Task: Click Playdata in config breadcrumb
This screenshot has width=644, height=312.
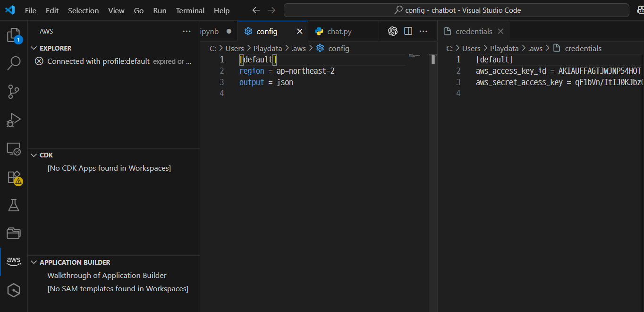Action: coord(267,48)
